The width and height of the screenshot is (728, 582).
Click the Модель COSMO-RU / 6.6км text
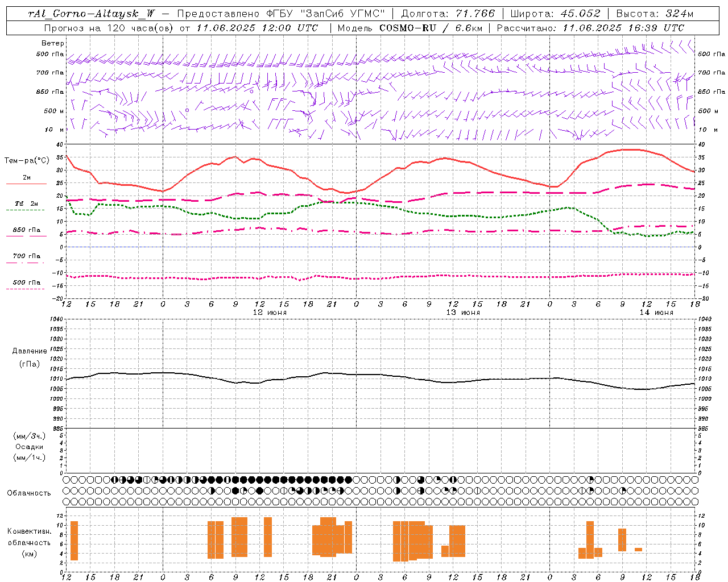pyautogui.click(x=409, y=28)
